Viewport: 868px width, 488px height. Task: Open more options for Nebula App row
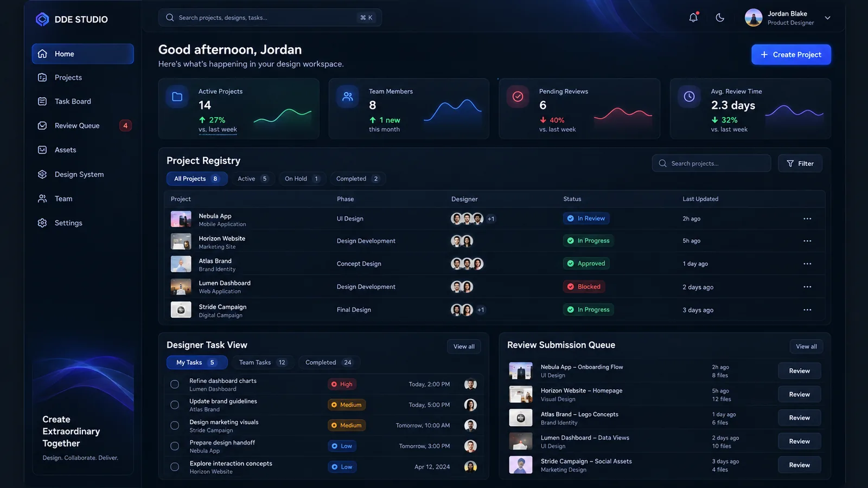click(x=807, y=219)
